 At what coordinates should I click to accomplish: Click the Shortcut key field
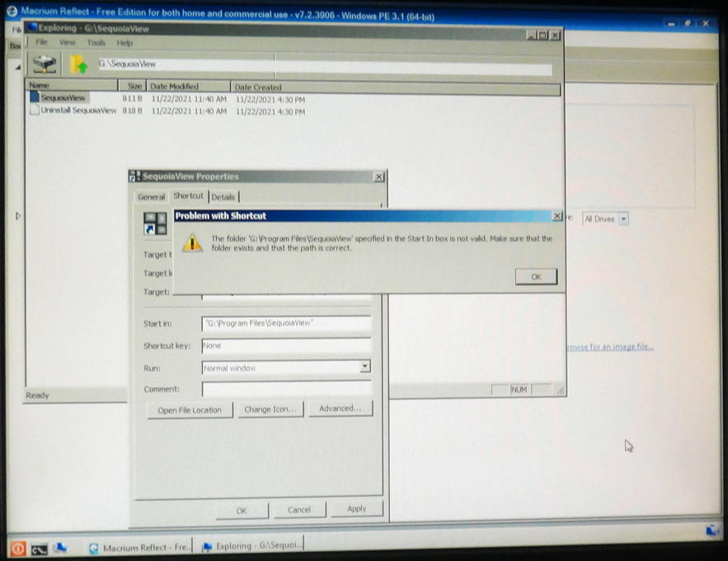pyautogui.click(x=286, y=346)
